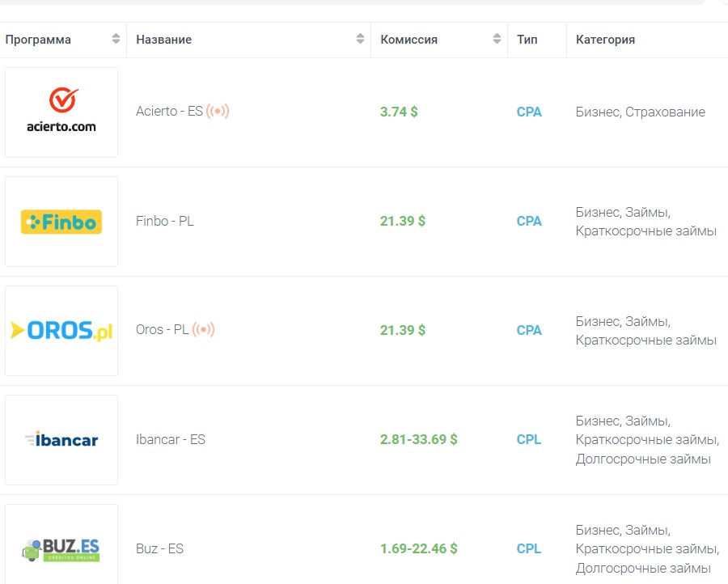Click the 3.74 $ commission for Acierto
Image resolution: width=728 pixels, height=584 pixels.
pos(399,112)
